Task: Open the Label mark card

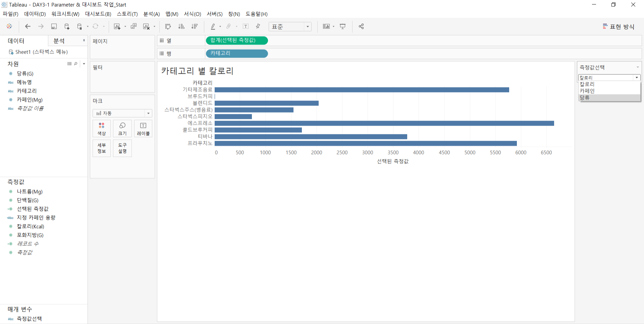Action: (x=143, y=129)
